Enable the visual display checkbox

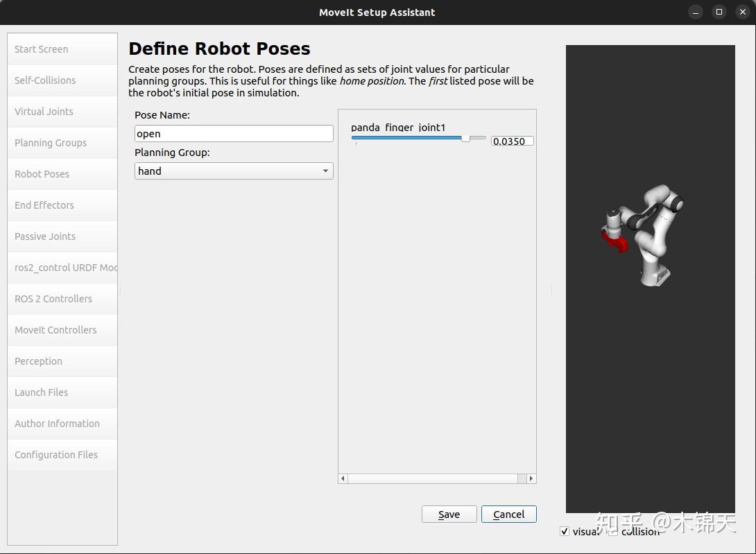coord(565,531)
